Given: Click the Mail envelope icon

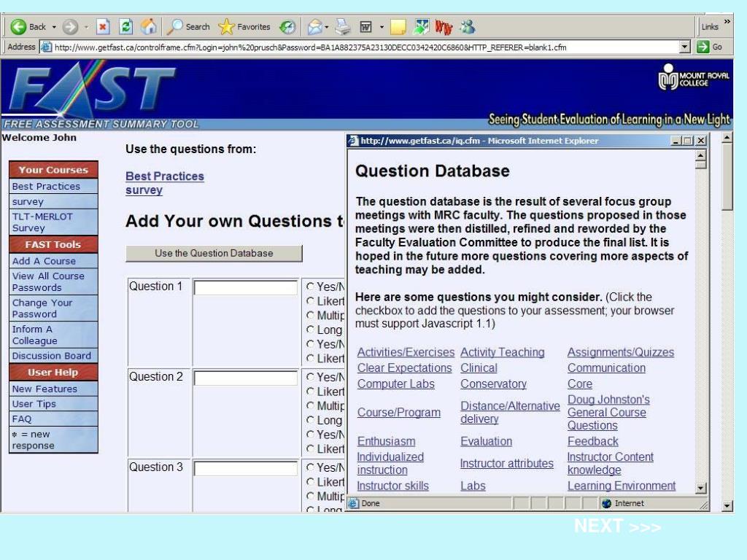Looking at the screenshot, I should [x=314, y=27].
